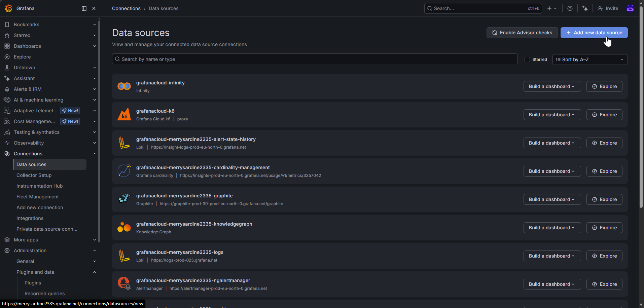Click the Connections breadcrumb link

point(126,8)
